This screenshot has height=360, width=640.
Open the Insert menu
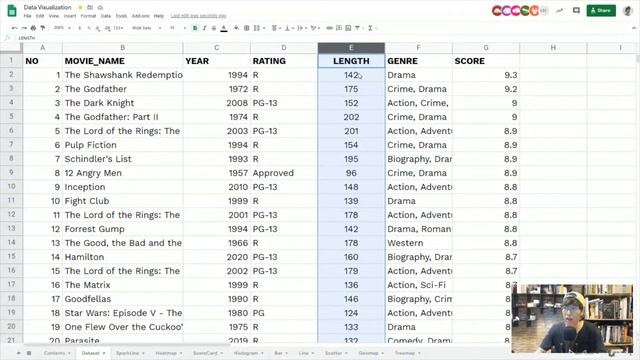point(70,16)
